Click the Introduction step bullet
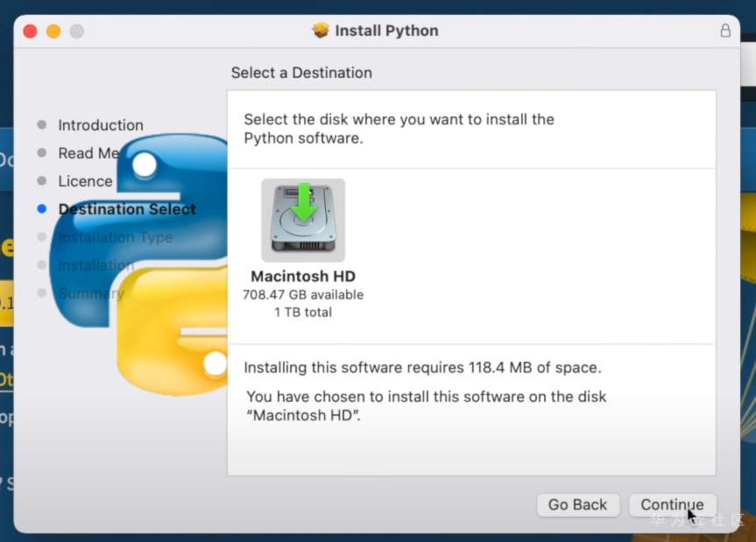 [x=42, y=125]
